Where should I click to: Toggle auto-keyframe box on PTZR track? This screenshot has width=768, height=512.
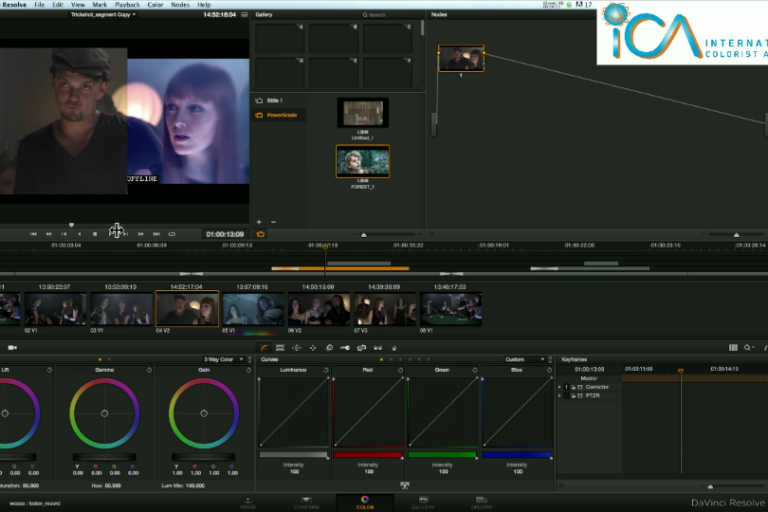pyautogui.click(x=580, y=395)
